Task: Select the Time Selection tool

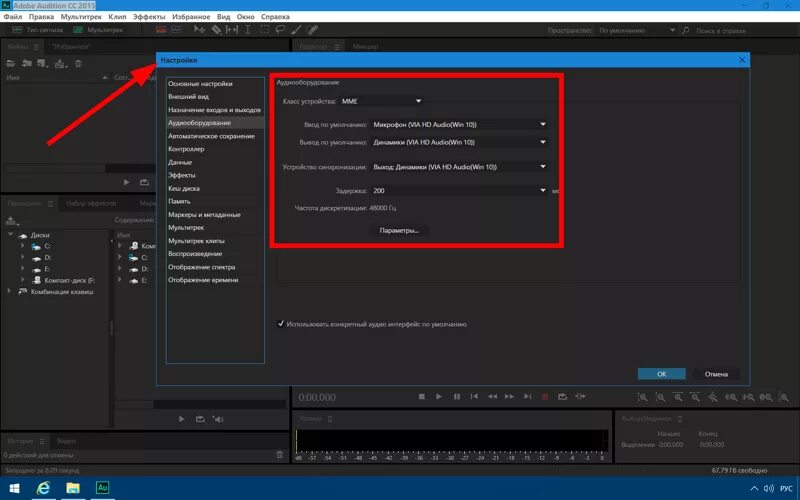Action: (248, 30)
